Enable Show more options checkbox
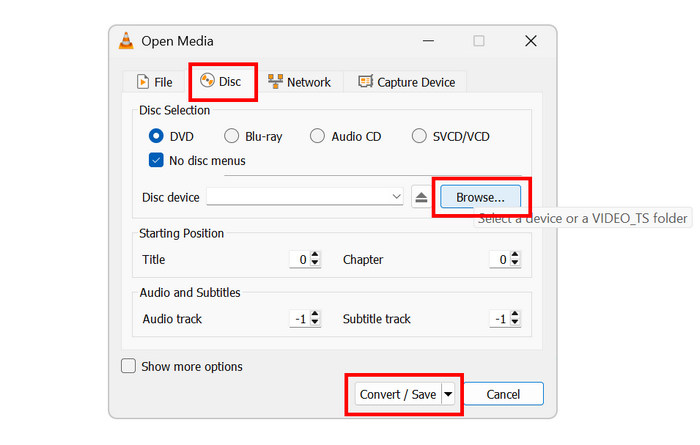This screenshot has height=445, width=700. [x=129, y=366]
